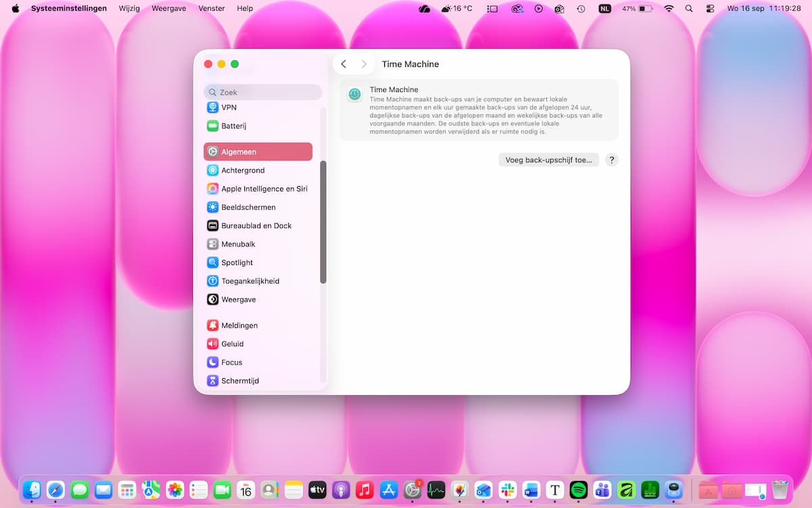Go back with the left chevron

344,64
